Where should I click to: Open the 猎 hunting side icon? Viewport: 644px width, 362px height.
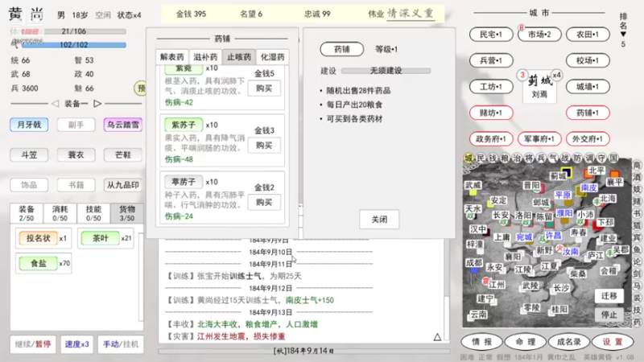(x=637, y=225)
